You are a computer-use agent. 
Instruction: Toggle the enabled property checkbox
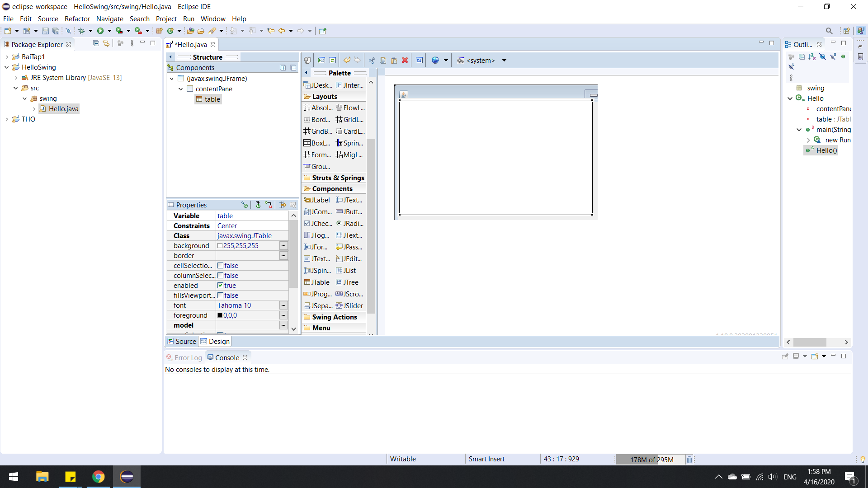[x=221, y=286]
